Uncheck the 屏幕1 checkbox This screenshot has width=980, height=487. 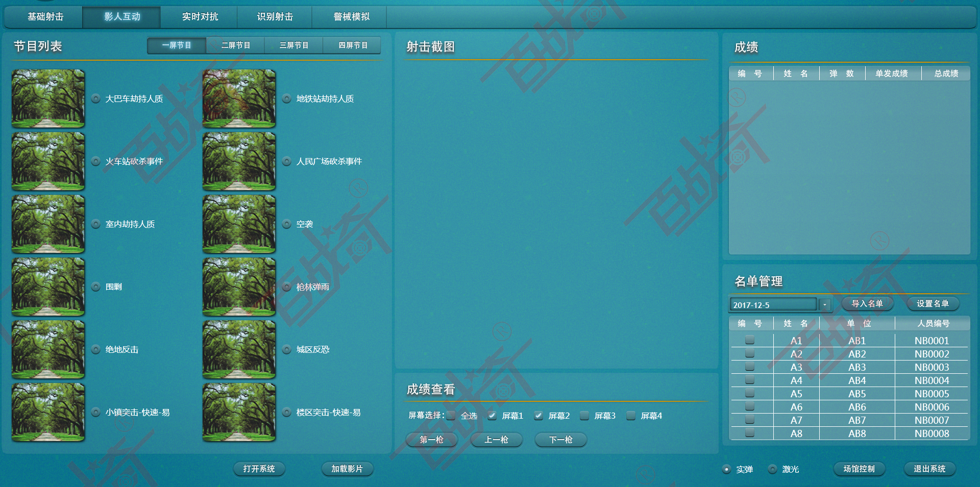click(492, 416)
